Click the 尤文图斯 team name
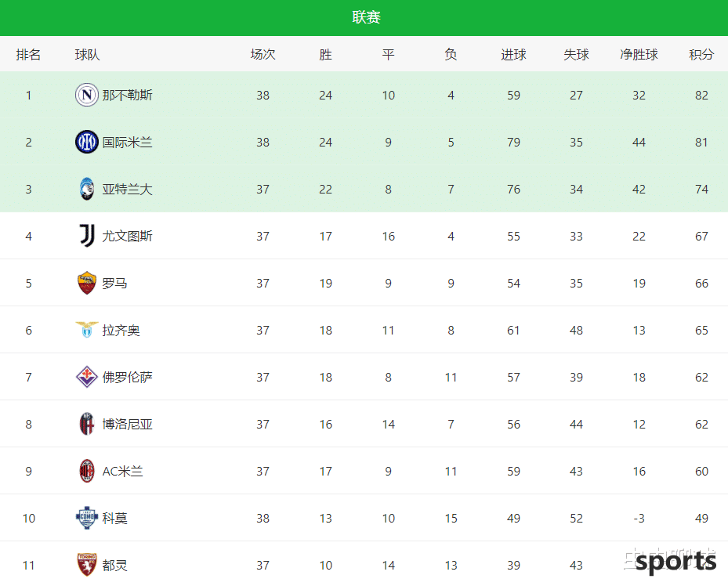728x586 pixels. [x=127, y=236]
